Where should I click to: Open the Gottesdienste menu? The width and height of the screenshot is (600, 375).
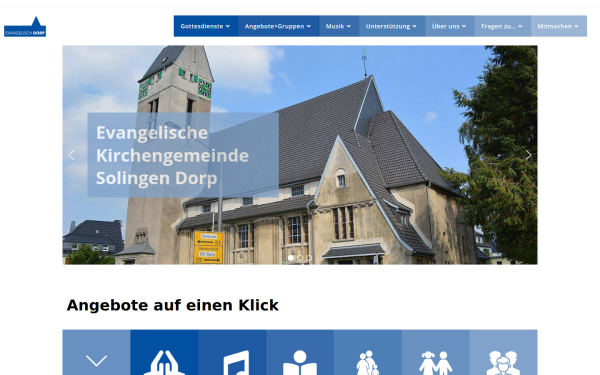(x=206, y=26)
